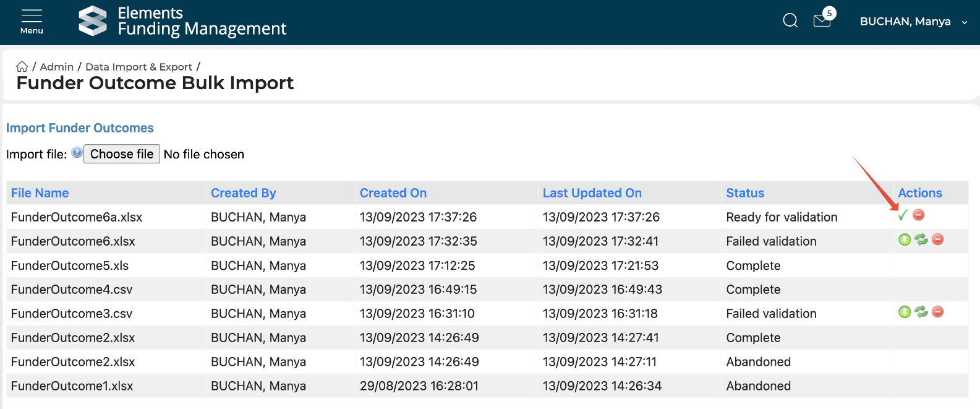Click red abandon icon for FunderOutcome6.xlsx
Viewport: 980px width, 409px height.
938,239
